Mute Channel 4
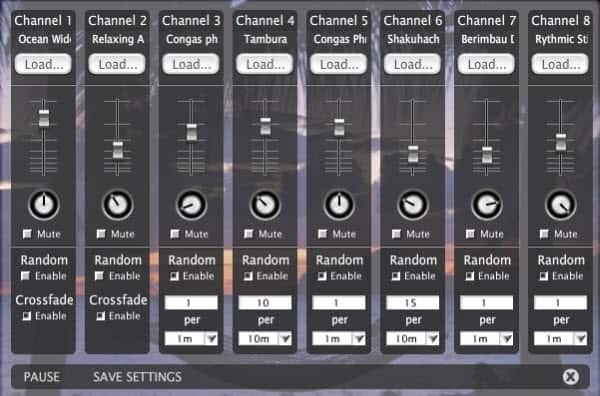 pos(249,234)
